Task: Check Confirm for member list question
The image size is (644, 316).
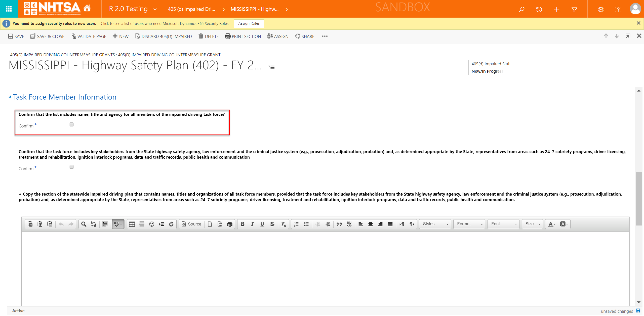Action: [x=72, y=124]
